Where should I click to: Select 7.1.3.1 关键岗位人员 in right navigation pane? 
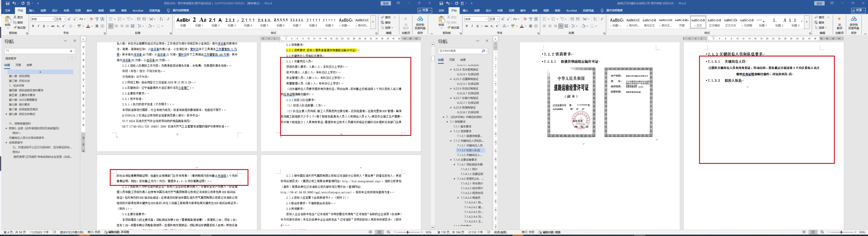tap(469, 145)
